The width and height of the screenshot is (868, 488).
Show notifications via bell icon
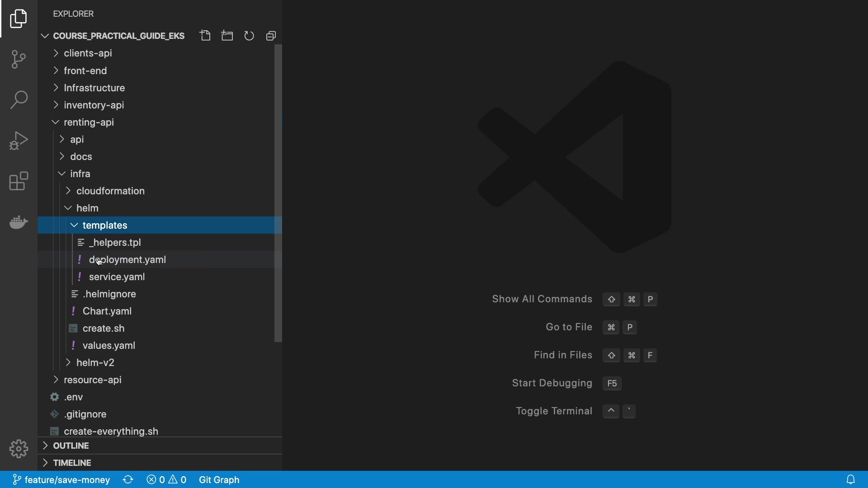(x=850, y=479)
